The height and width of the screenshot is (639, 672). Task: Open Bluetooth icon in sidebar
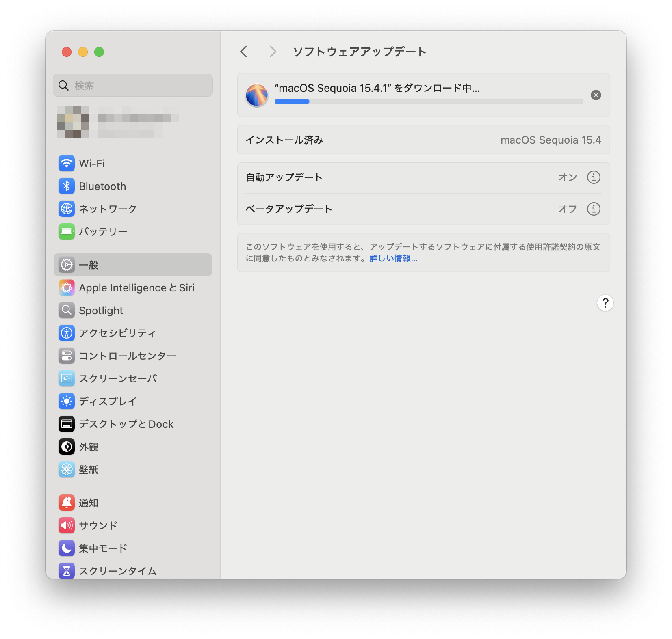pyautogui.click(x=67, y=186)
